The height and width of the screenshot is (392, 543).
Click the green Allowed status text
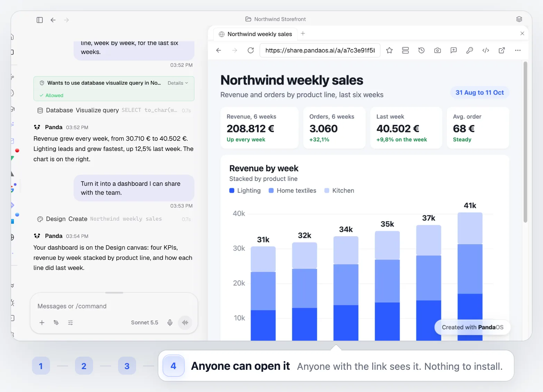pyautogui.click(x=54, y=95)
